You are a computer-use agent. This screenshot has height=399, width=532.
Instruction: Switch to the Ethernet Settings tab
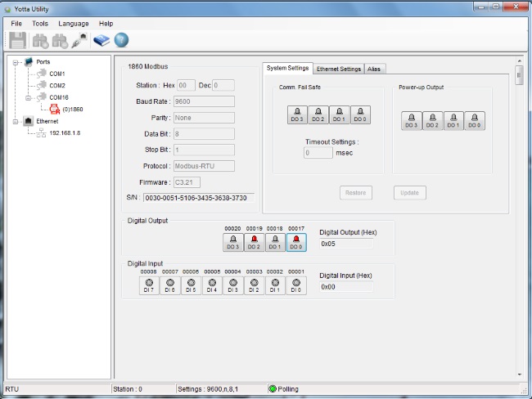pos(338,69)
